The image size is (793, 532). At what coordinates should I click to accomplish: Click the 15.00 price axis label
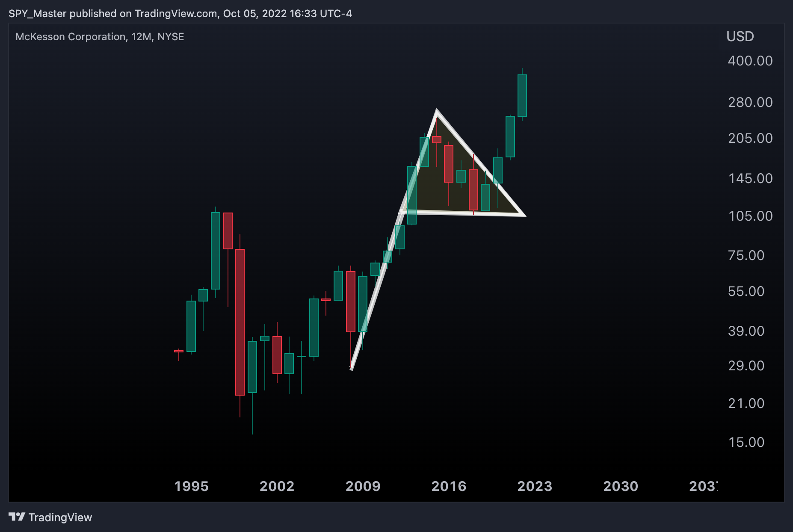tap(746, 442)
